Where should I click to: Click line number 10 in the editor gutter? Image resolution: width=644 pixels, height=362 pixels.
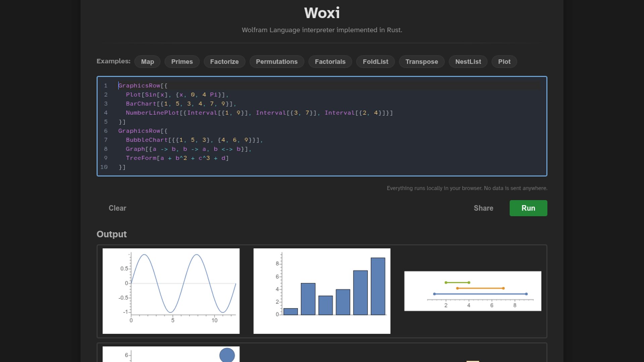tap(104, 167)
